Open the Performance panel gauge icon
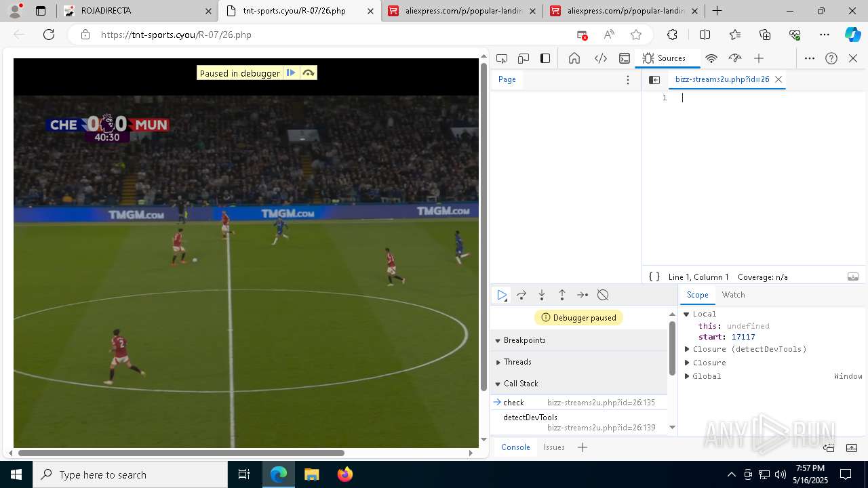Screen dimensions: 868x488 (x=735, y=58)
